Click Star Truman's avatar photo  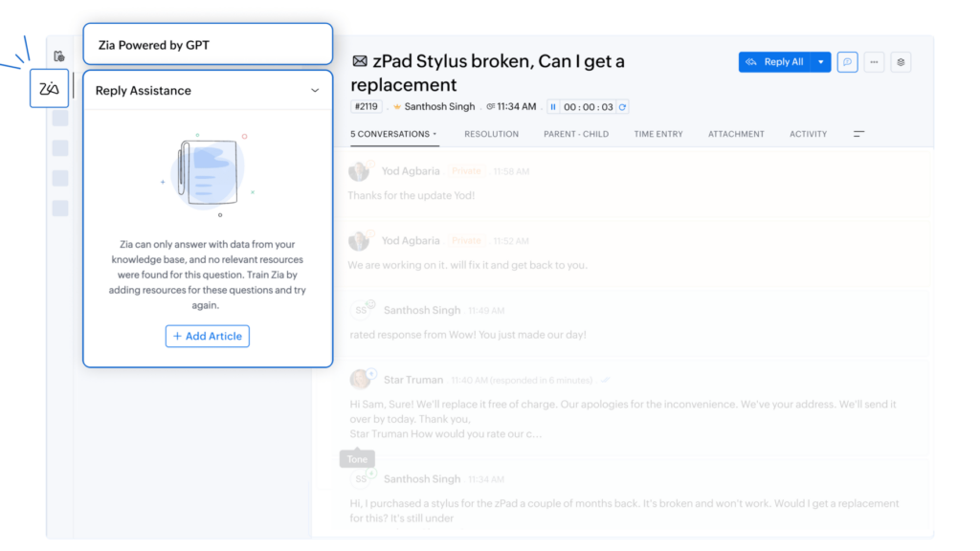tap(360, 379)
